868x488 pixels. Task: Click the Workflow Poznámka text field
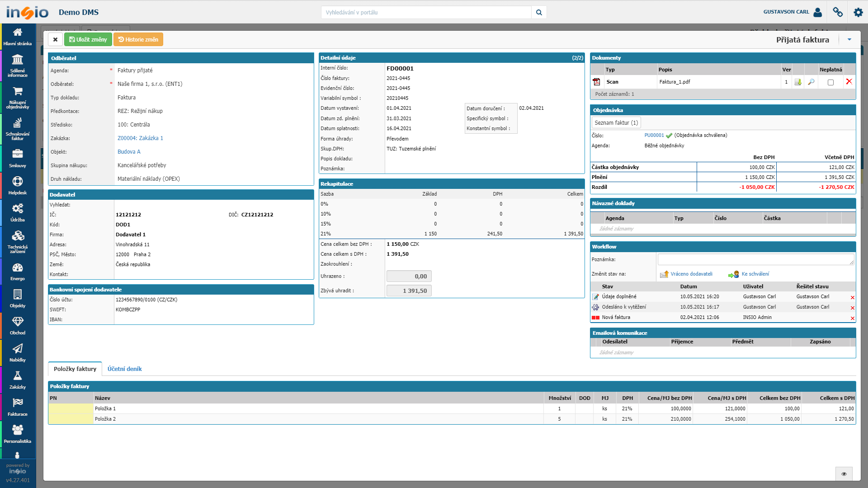pos(756,259)
